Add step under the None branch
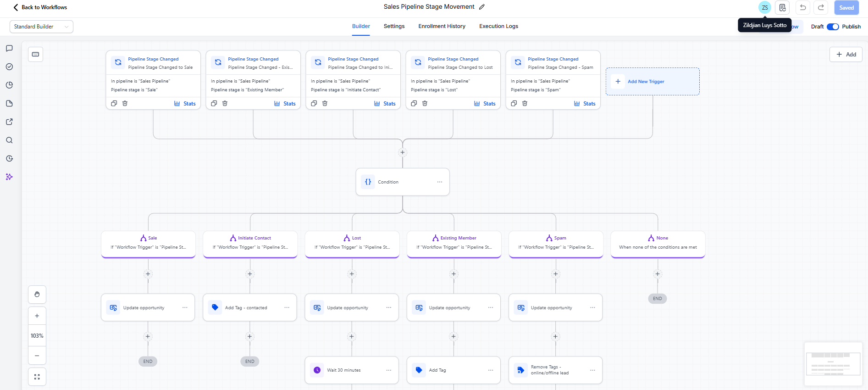The image size is (868, 390). pos(658,274)
